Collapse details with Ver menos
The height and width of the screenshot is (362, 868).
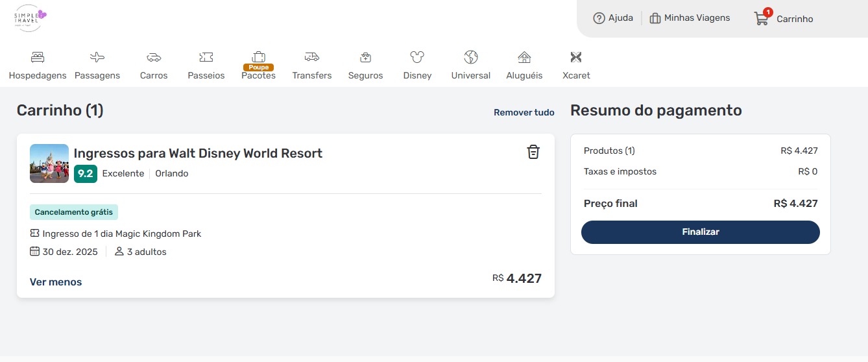coord(56,282)
